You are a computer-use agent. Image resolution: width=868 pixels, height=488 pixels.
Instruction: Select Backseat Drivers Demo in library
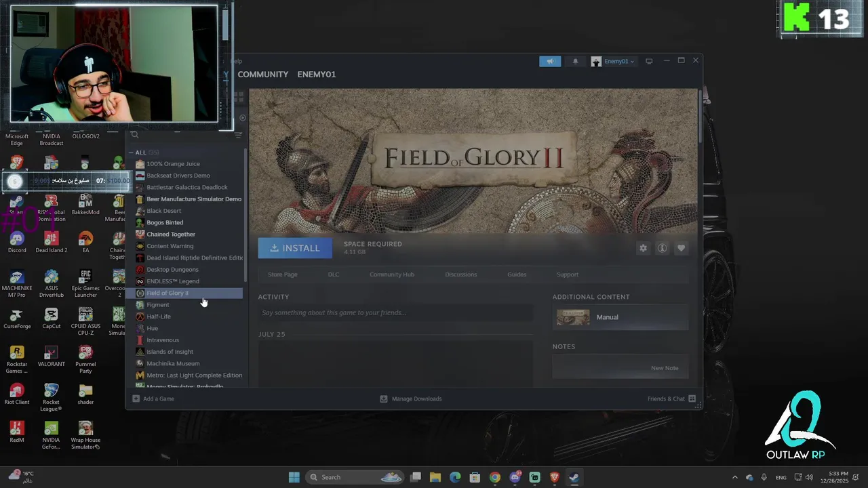(178, 176)
